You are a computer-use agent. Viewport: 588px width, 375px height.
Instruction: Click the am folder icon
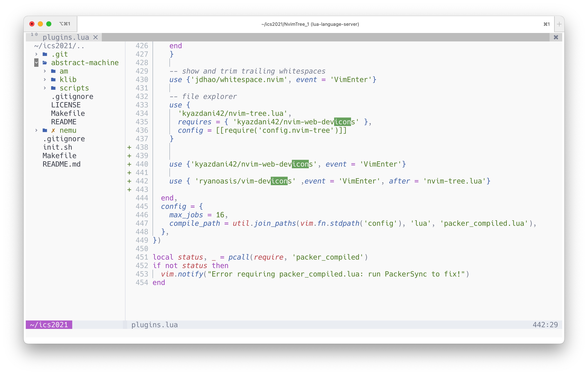(x=53, y=71)
